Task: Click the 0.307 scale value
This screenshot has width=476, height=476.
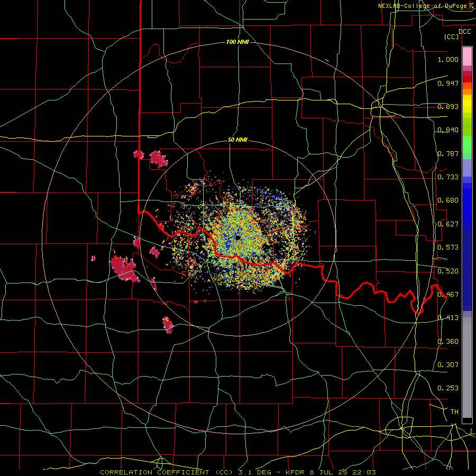Action: [448, 364]
